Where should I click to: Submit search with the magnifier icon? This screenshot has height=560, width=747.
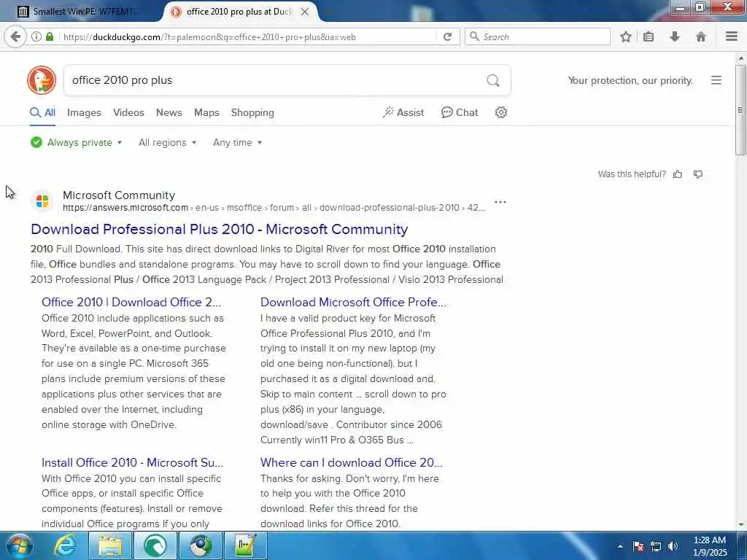[x=493, y=80]
